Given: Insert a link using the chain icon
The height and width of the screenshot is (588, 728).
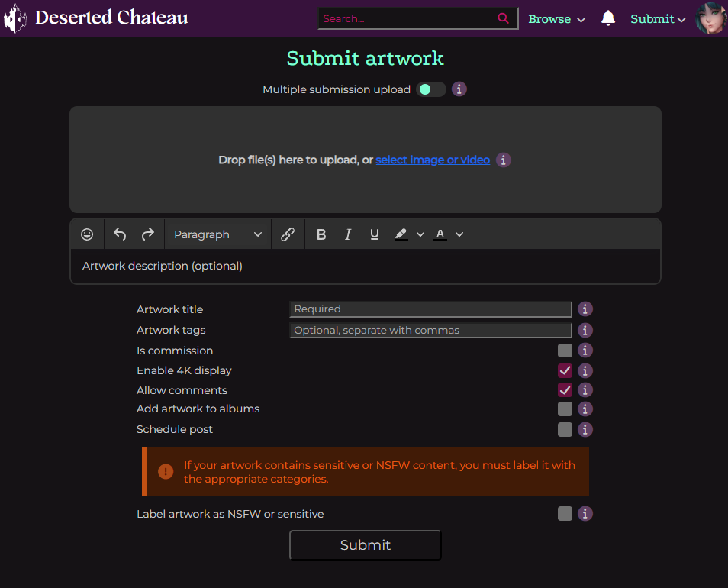Looking at the screenshot, I should pos(288,234).
